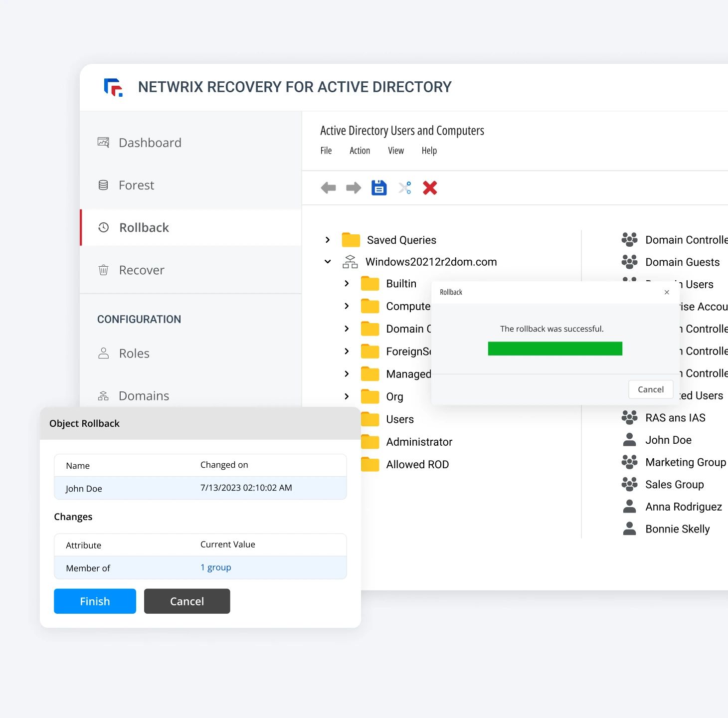
Task: Select the John Doe row in table
Action: coord(200,488)
